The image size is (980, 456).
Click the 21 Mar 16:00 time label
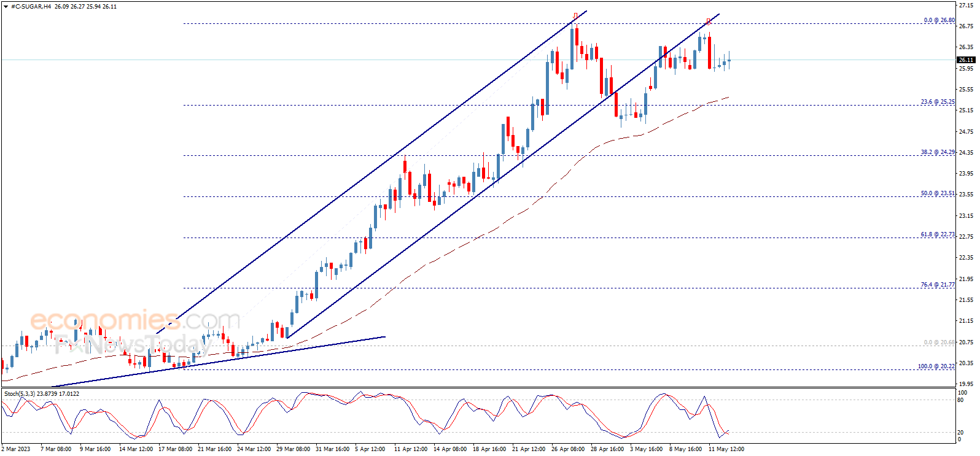coord(215,449)
